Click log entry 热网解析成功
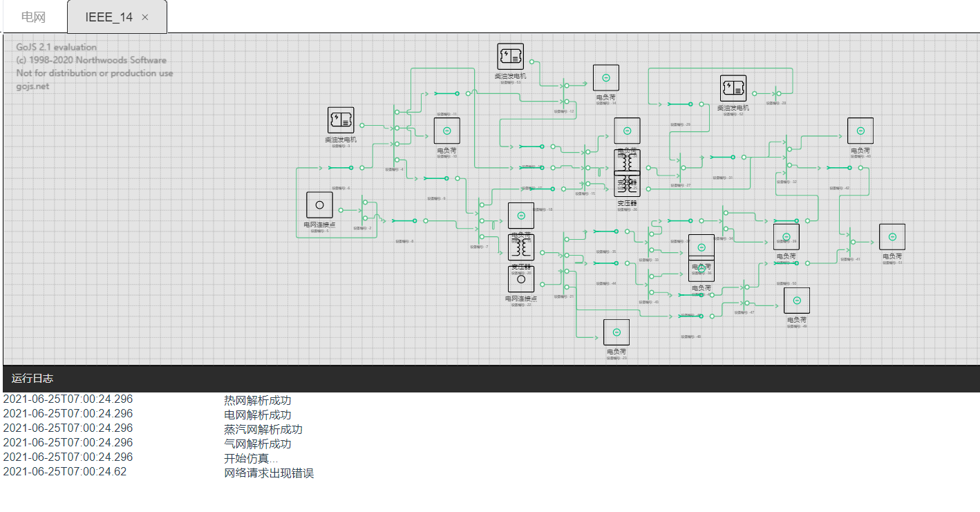This screenshot has height=512, width=980. (x=257, y=400)
